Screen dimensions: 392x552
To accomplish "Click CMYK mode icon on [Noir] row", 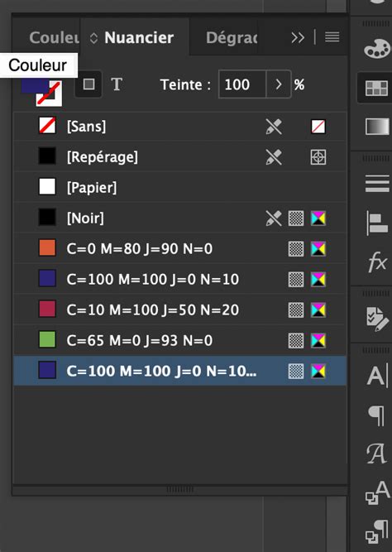I will click(x=318, y=218).
